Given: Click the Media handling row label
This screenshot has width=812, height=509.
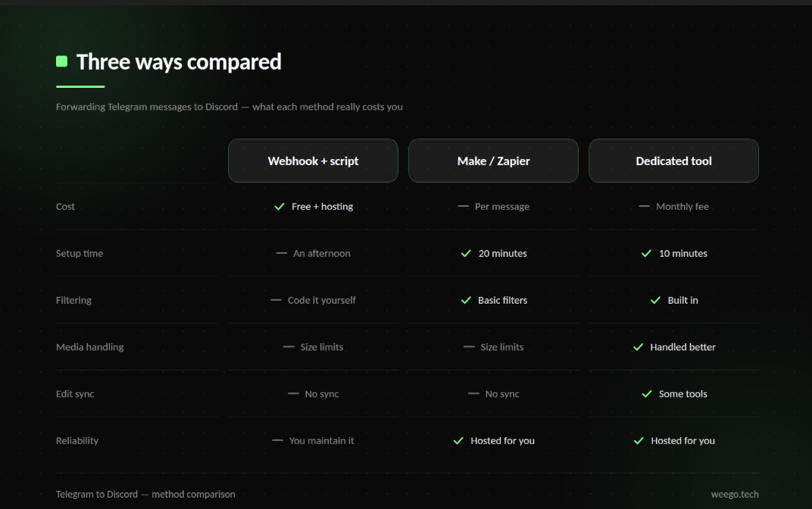Looking at the screenshot, I should 89,347.
